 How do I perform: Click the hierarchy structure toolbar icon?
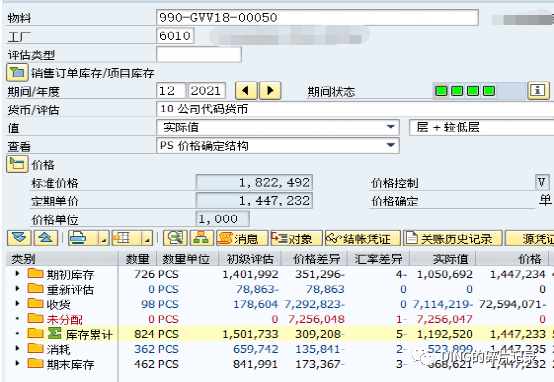201,238
